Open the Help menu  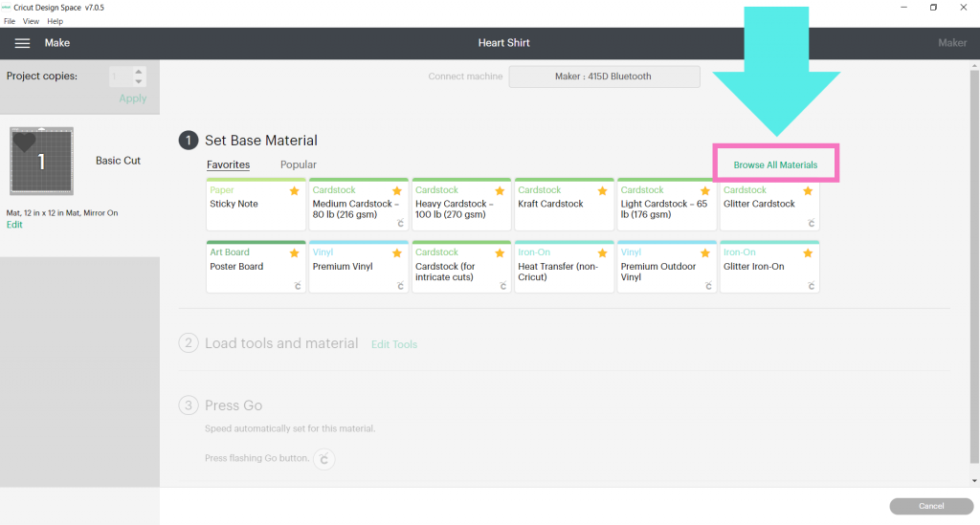click(55, 21)
